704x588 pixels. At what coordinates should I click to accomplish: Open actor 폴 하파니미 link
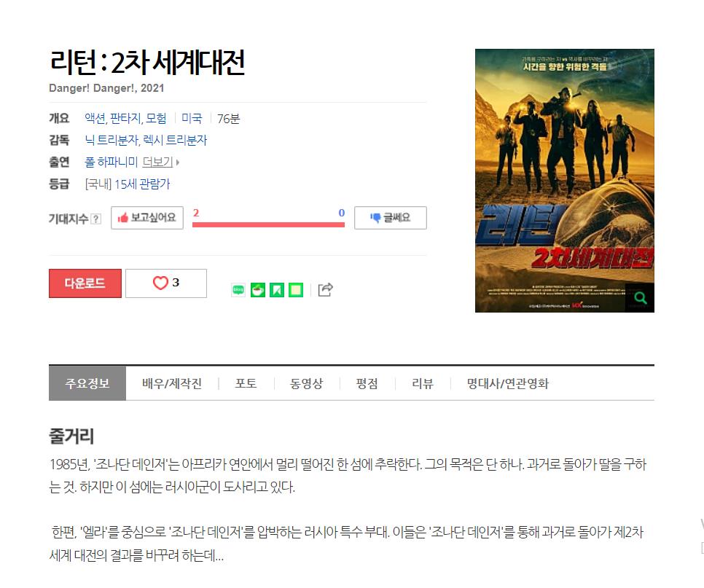112,162
